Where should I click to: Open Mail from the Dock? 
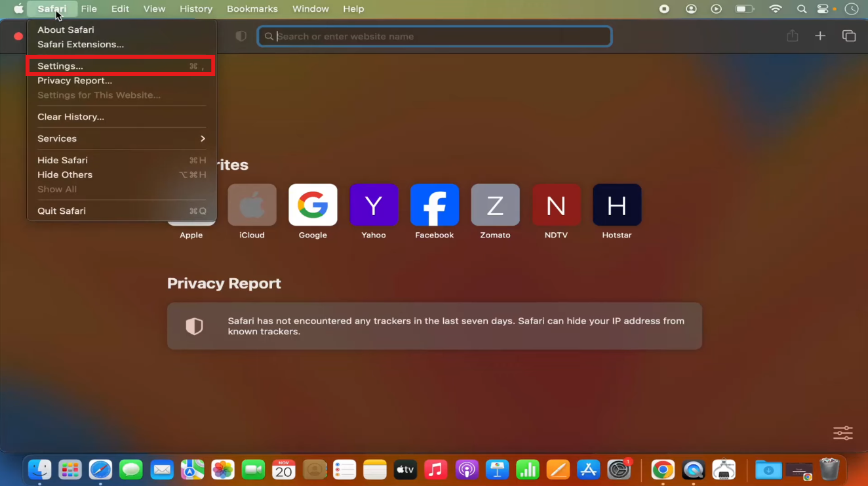tap(162, 470)
